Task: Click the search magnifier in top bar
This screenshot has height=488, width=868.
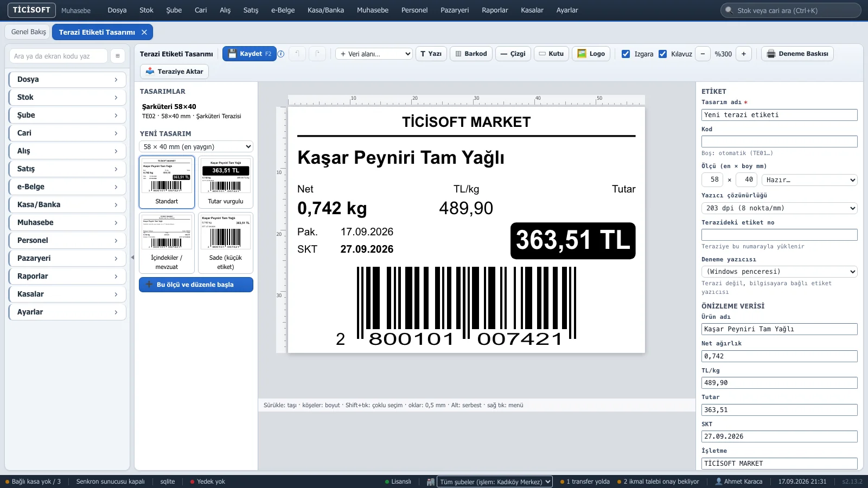Action: point(729,10)
